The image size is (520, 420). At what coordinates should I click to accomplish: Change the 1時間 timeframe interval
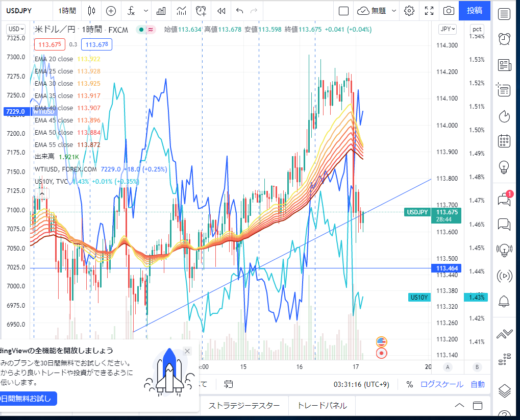pyautogui.click(x=67, y=11)
